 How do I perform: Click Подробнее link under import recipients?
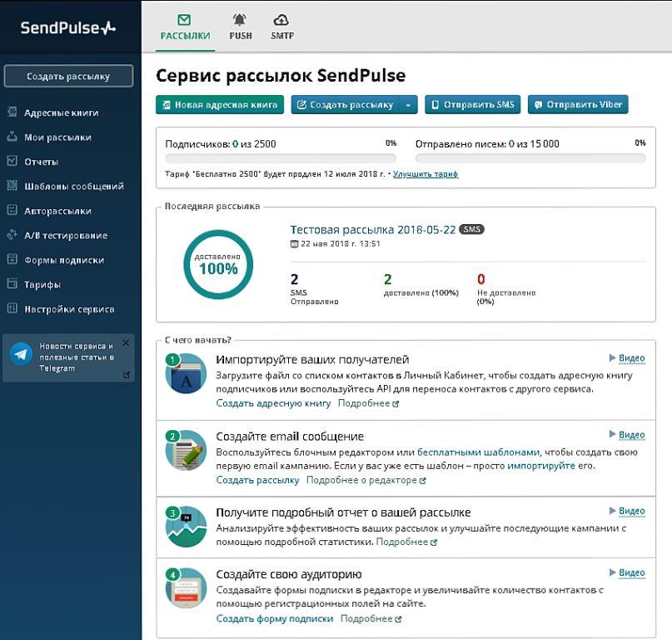point(369,403)
